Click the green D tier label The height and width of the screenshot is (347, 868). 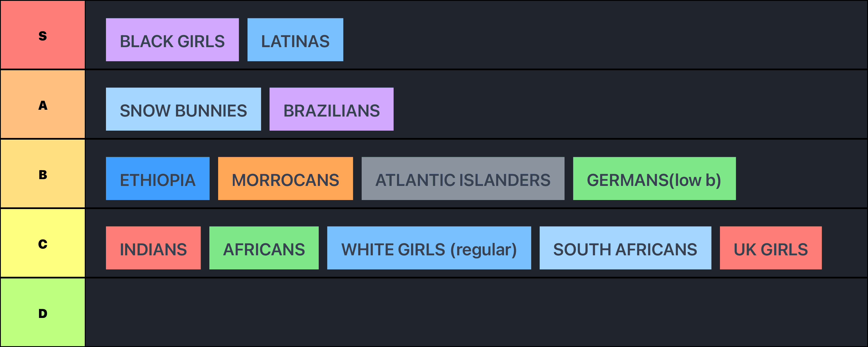42,313
